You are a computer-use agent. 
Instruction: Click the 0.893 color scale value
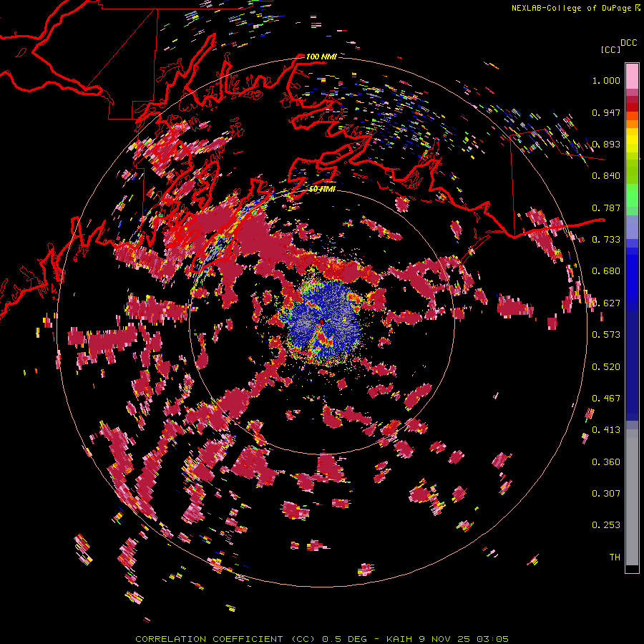[x=606, y=144]
